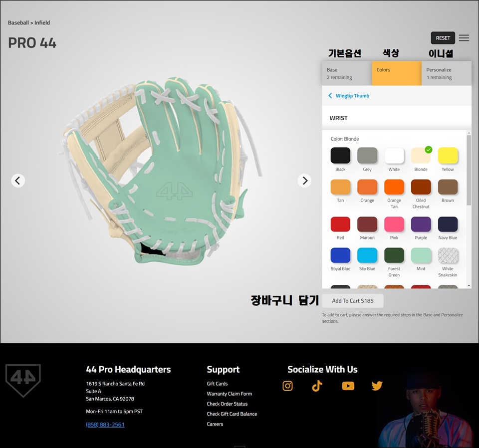Click the PRO 44 title
This screenshot has width=479, height=448.
tap(32, 43)
